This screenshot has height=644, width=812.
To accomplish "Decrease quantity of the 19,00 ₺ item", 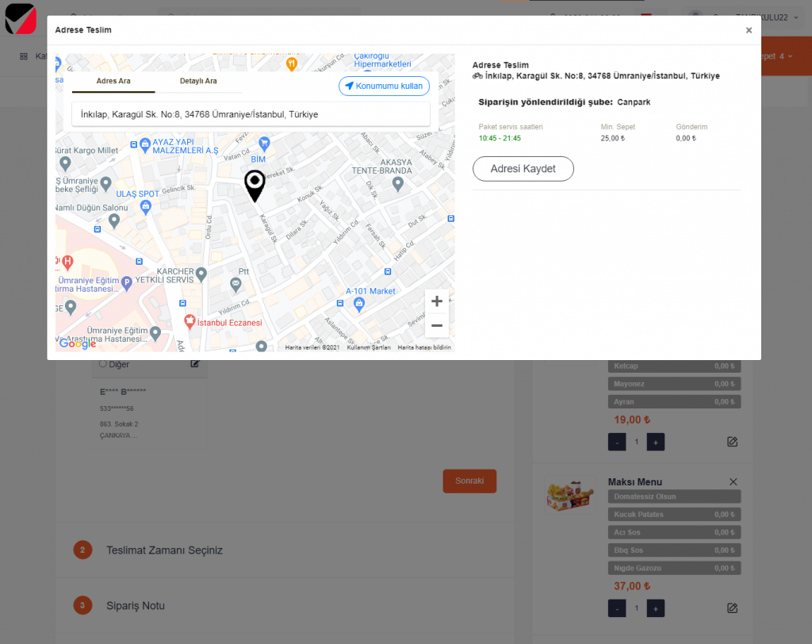I will point(616,442).
